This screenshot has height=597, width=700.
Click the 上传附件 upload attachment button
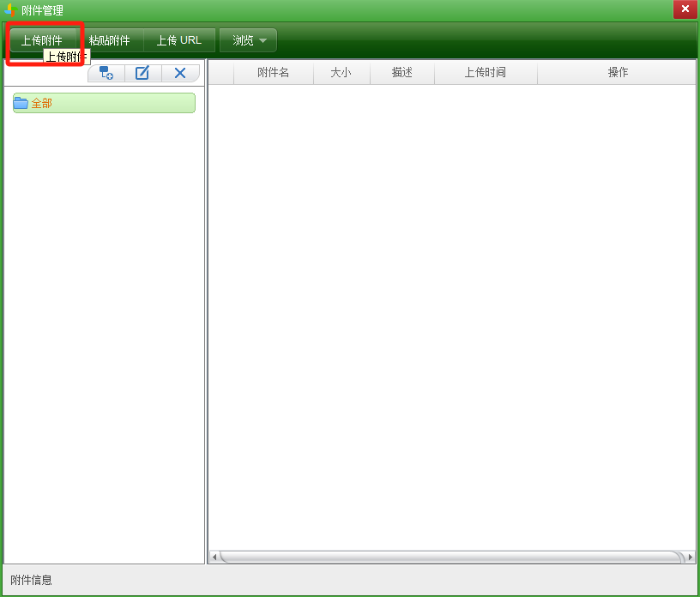(42, 40)
